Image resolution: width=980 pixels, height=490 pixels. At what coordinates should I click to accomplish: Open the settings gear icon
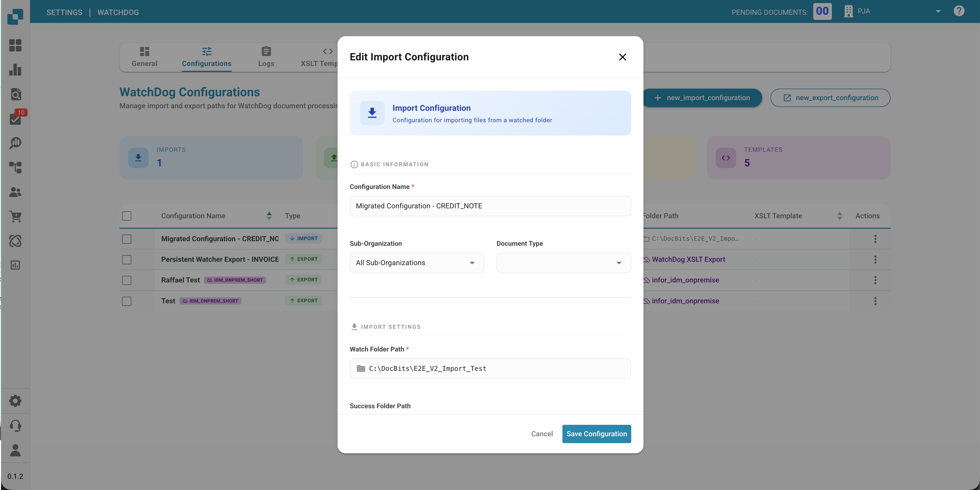tap(15, 401)
